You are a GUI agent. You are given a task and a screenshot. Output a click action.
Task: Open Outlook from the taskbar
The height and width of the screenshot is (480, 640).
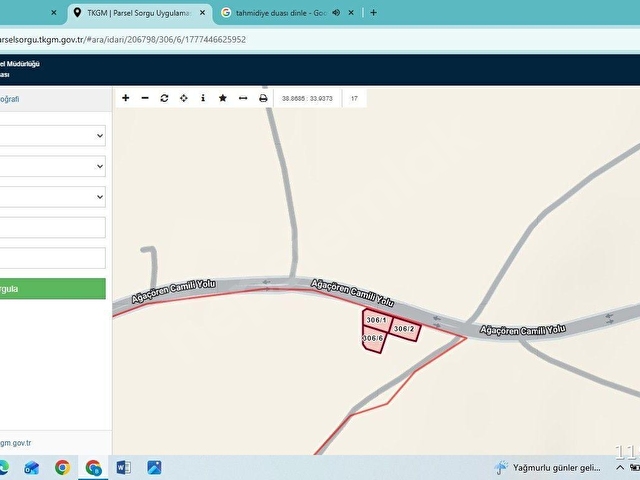pos(32,467)
